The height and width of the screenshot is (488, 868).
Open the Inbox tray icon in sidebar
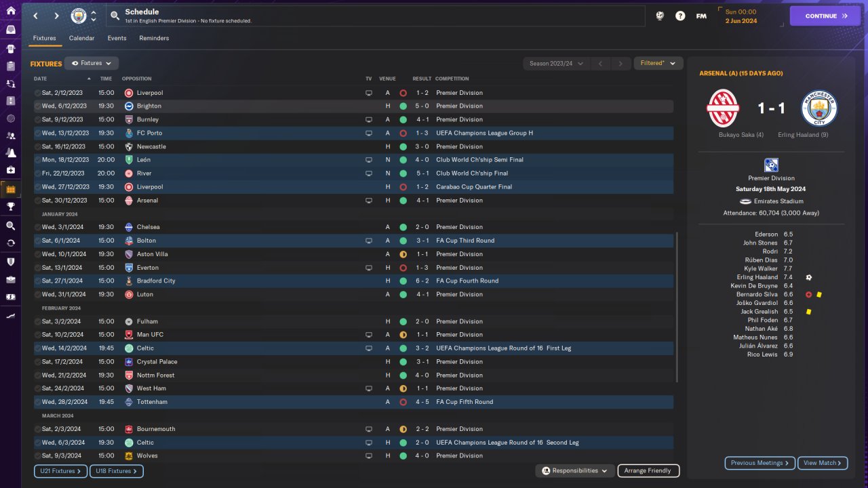tap(10, 30)
